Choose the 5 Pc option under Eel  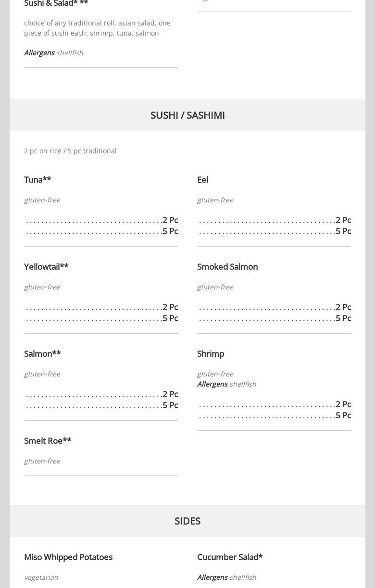343,231
